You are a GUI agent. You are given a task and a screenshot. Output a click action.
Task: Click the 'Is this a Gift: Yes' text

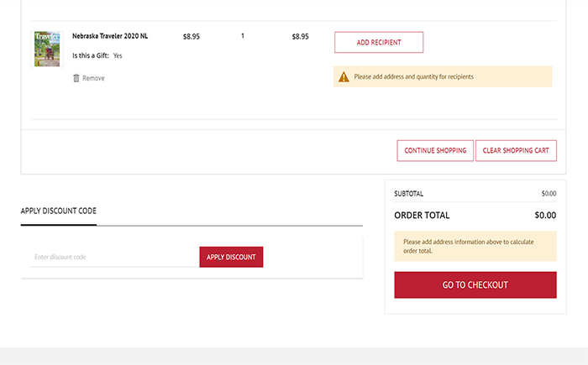97,55
